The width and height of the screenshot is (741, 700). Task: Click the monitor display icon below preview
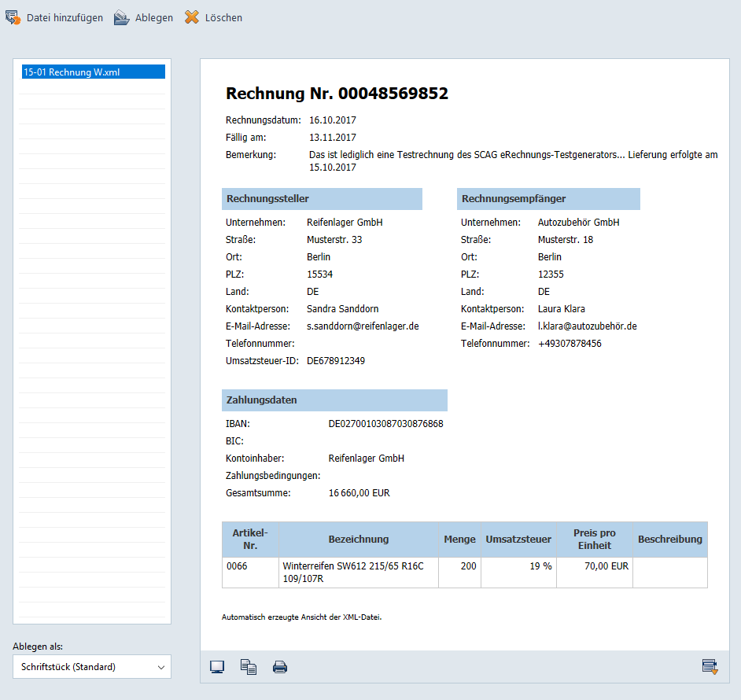pos(217,667)
